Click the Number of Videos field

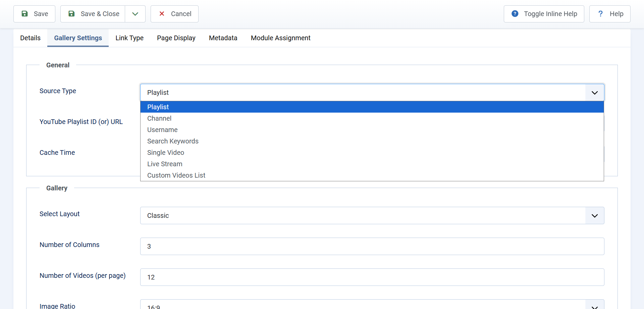coord(372,277)
